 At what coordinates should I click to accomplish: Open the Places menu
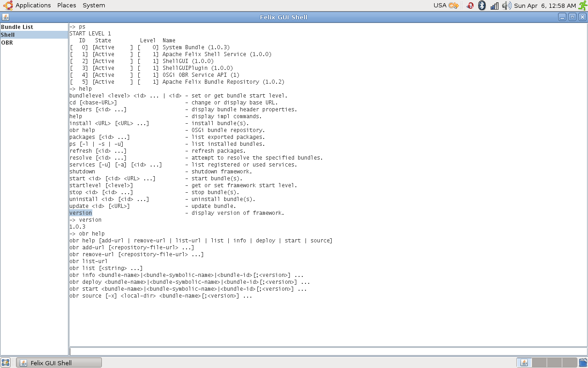pos(67,6)
